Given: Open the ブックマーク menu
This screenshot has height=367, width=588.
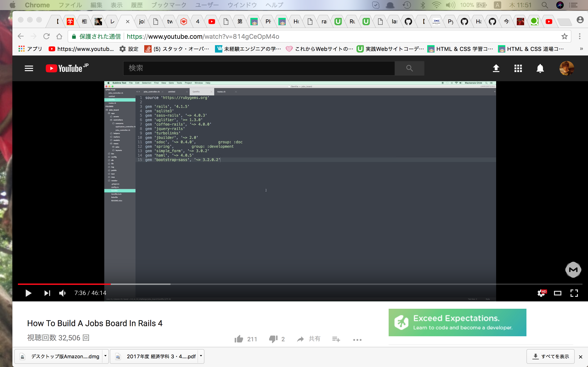Looking at the screenshot, I should [x=169, y=5].
